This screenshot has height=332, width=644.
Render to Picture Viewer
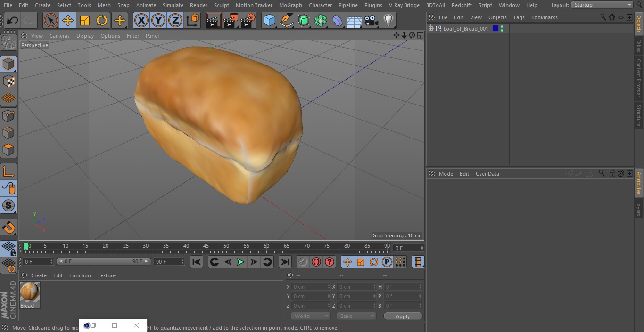coord(231,21)
